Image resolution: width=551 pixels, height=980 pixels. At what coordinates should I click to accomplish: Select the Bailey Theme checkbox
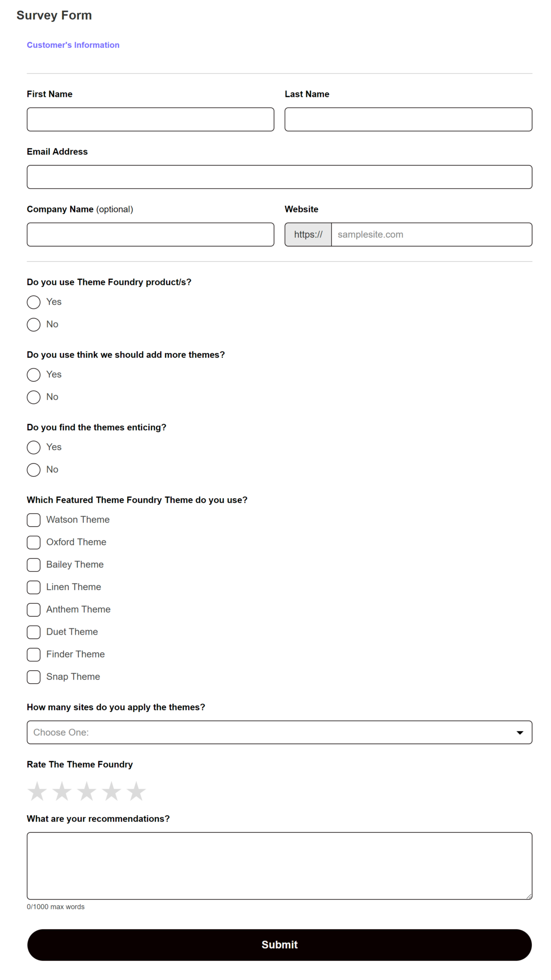[33, 565]
